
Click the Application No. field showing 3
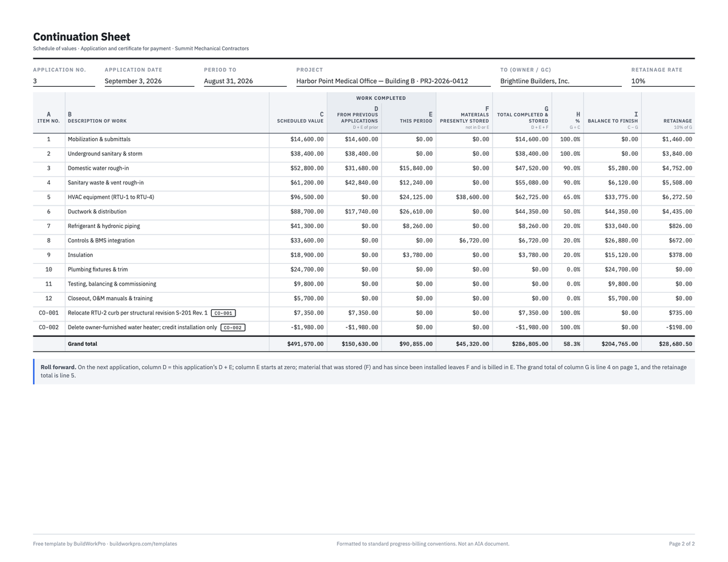(64, 81)
